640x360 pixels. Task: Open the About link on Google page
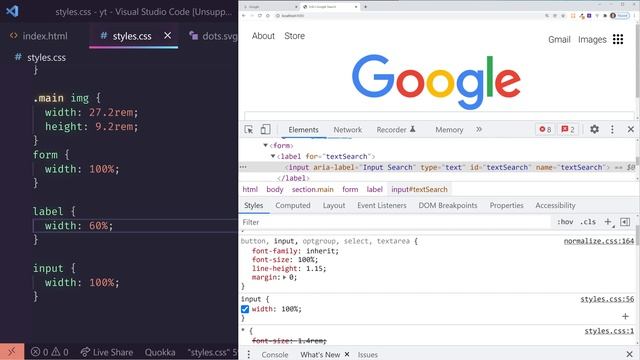pyautogui.click(x=263, y=36)
